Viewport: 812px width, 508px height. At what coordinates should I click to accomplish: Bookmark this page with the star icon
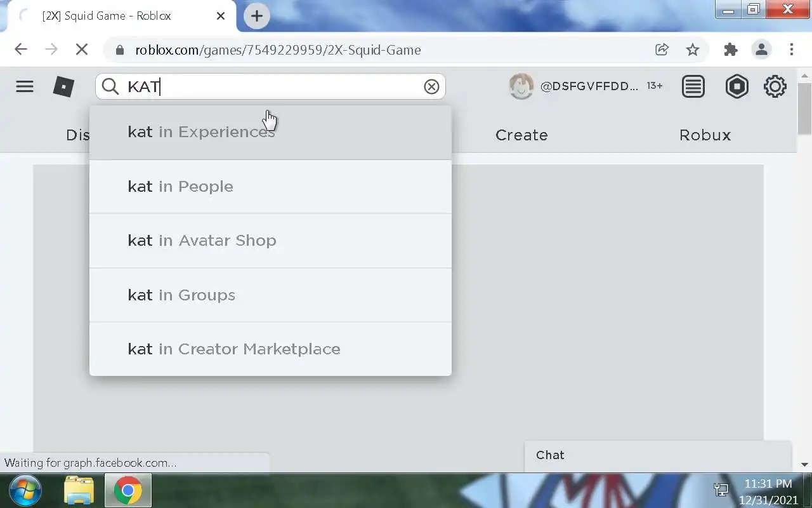[x=693, y=50]
